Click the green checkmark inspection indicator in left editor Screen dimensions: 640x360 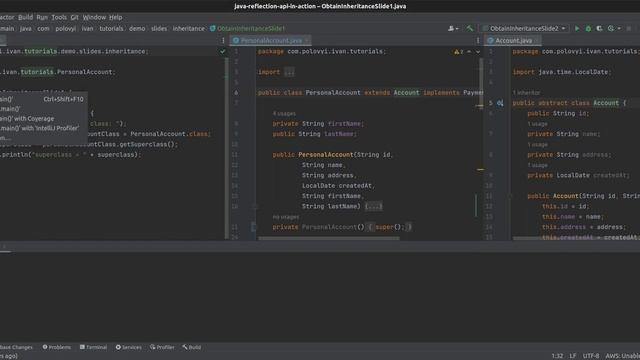(x=222, y=51)
